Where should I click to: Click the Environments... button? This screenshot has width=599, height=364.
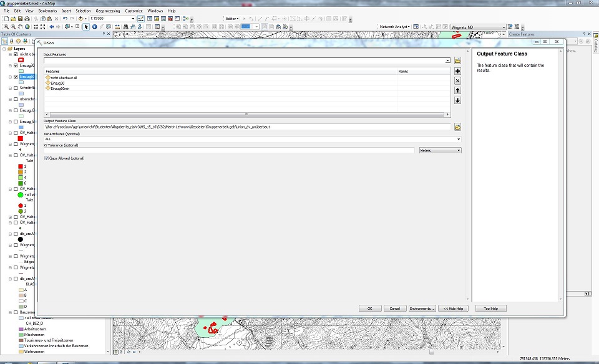click(422, 309)
